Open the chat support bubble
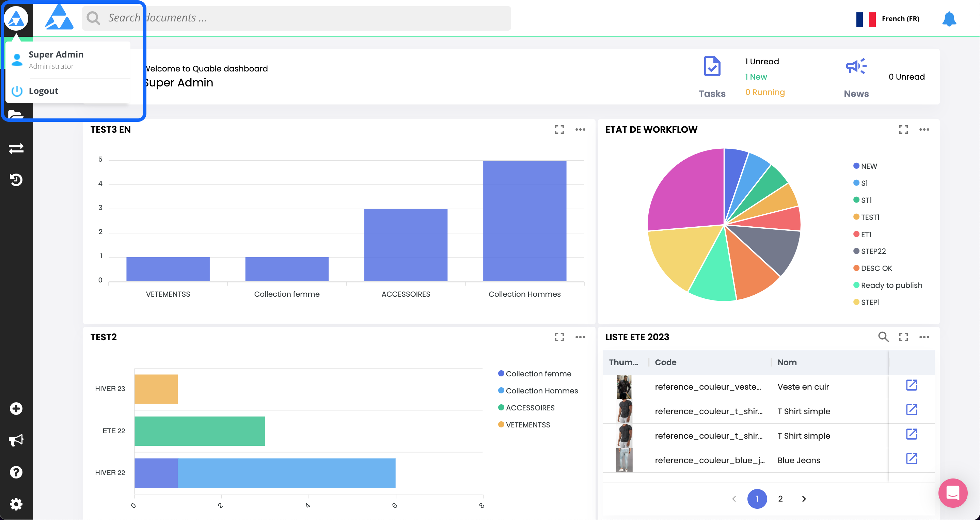980x520 pixels. click(953, 493)
